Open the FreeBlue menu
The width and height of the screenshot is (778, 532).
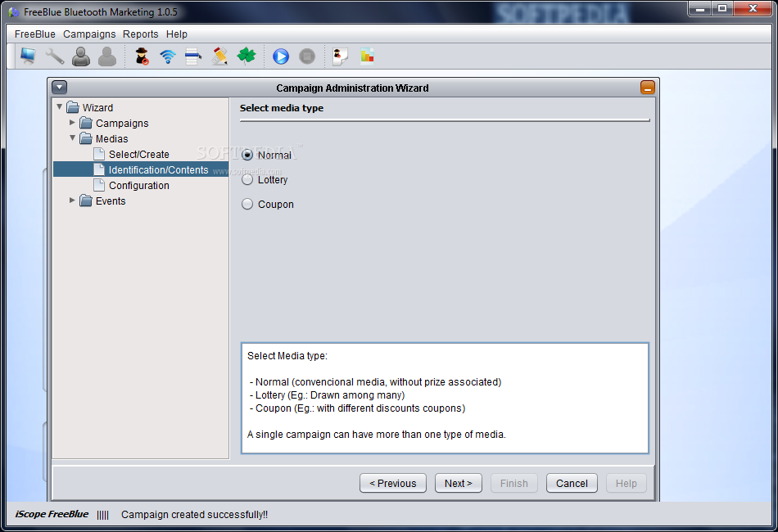(34, 34)
